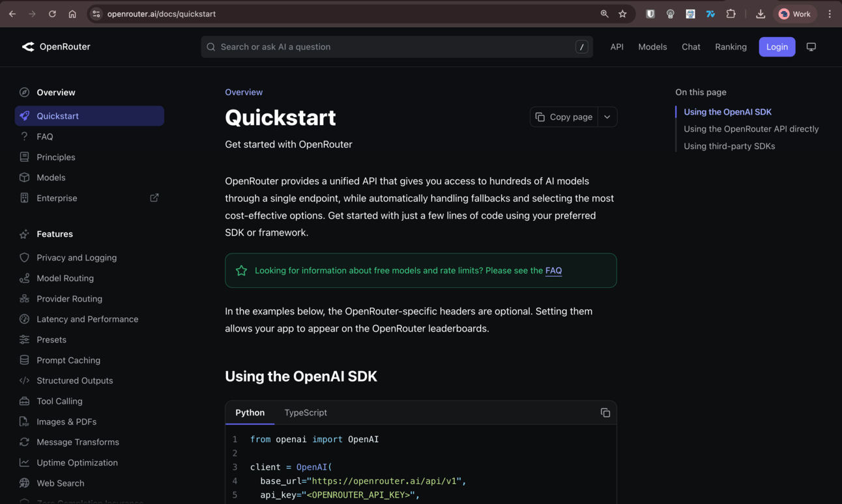
Task: Click the browser address bar URL
Action: tap(162, 14)
